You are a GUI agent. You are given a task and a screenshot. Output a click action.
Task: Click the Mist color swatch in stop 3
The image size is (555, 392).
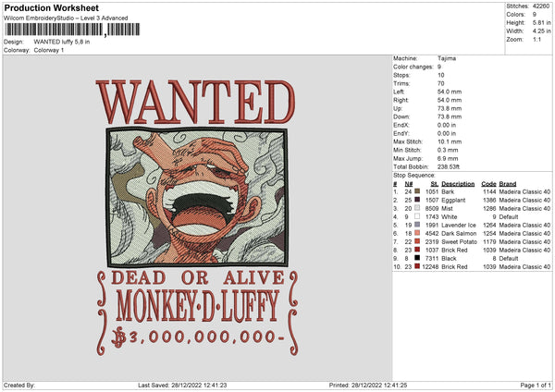(417, 208)
